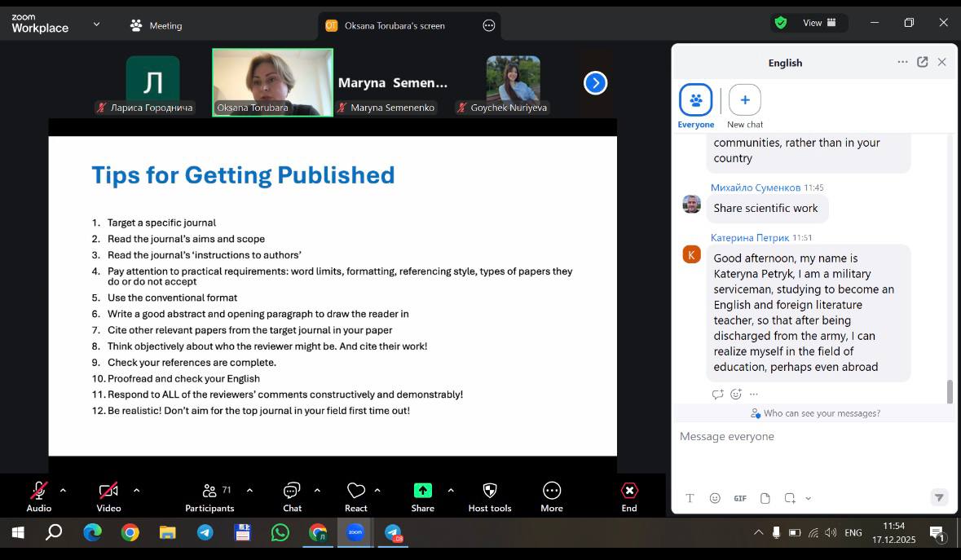Click the Message everyone input field

pyautogui.click(x=807, y=437)
